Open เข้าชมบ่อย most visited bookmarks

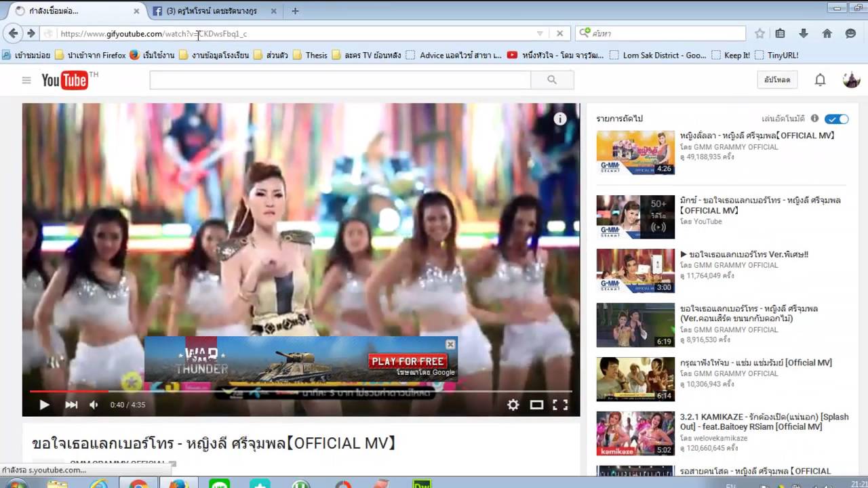pyautogui.click(x=26, y=55)
